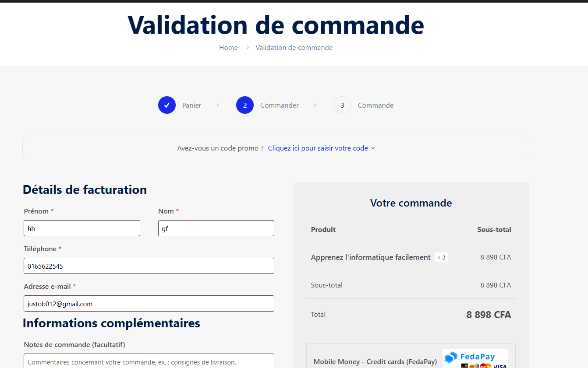The width and height of the screenshot is (588, 368).
Task: Focus the Prénom input field
Action: (82, 228)
